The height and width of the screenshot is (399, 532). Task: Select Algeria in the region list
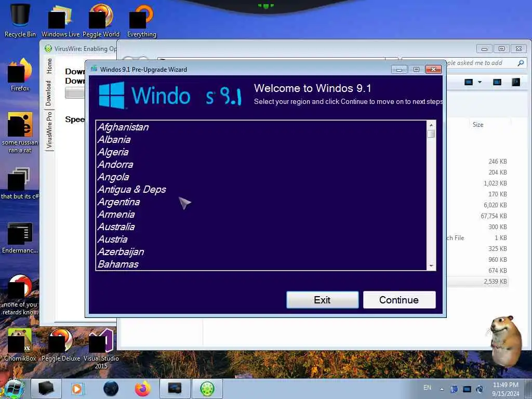click(x=261, y=152)
